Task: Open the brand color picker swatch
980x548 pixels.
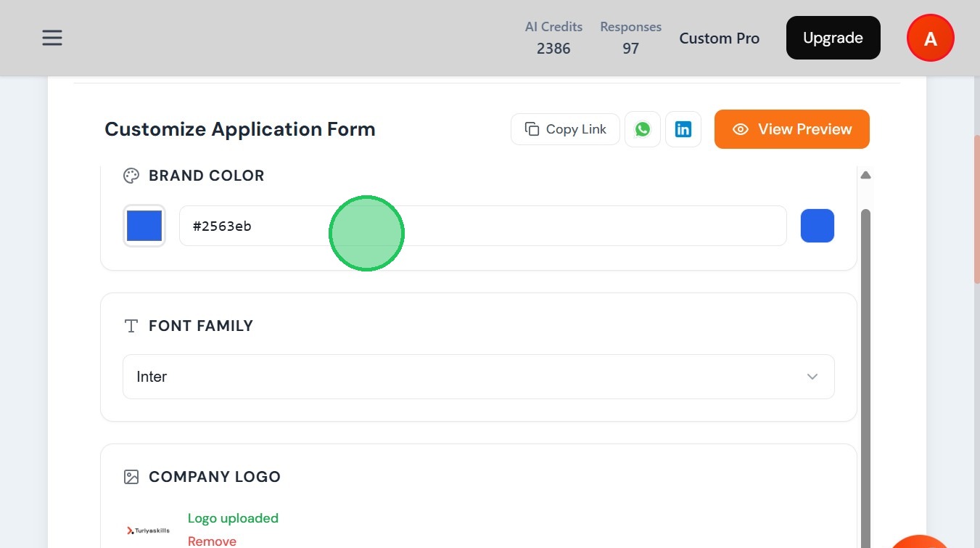Action: point(144,226)
